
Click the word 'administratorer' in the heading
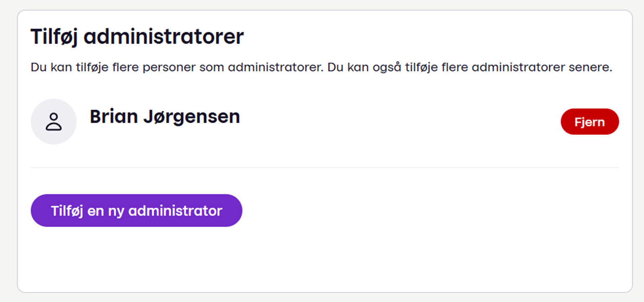click(164, 37)
